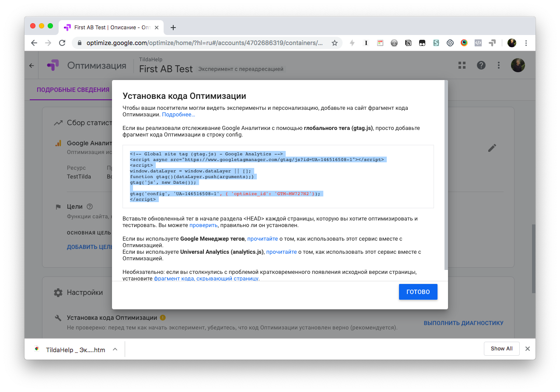560x392 pixels.
Task: Reload the page with the refresh icon
Action: pyautogui.click(x=62, y=43)
